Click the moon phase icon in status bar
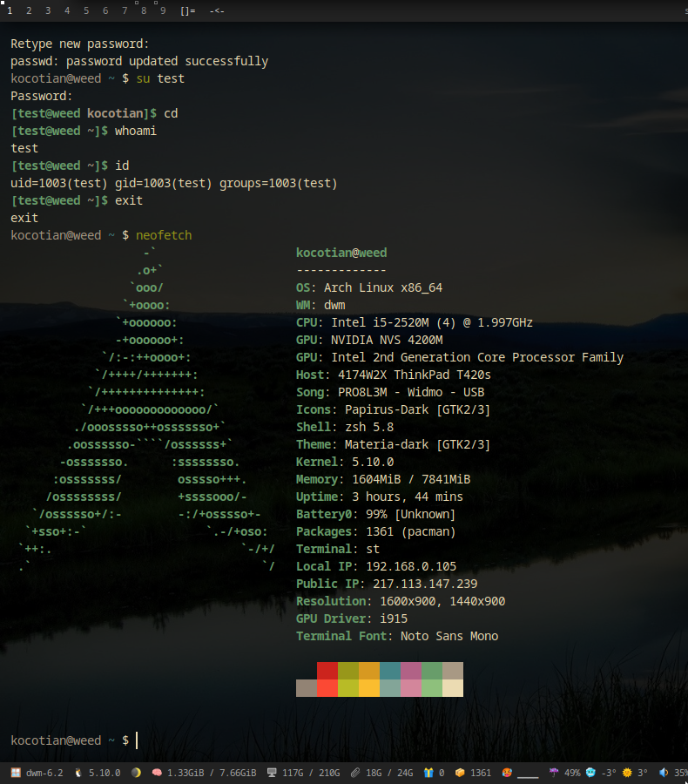This screenshot has height=784, width=688. [136, 773]
